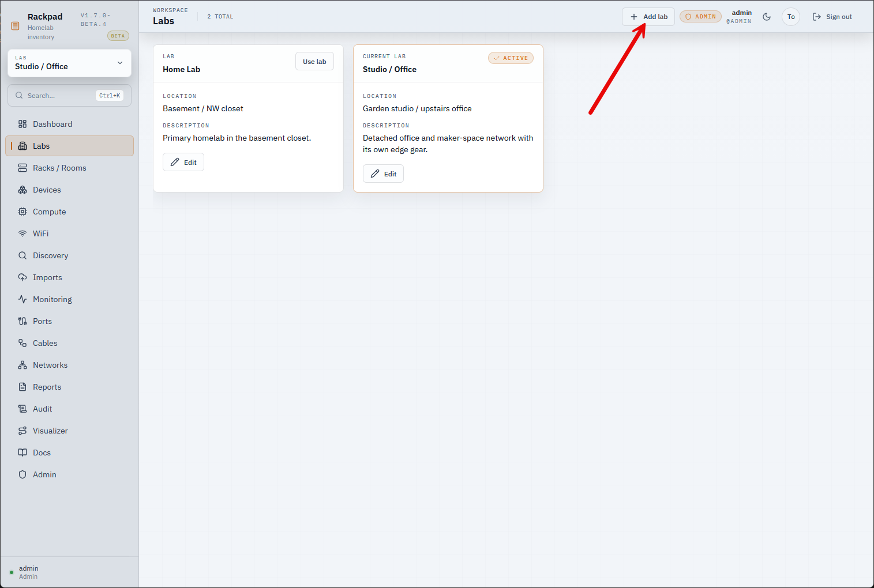The image size is (874, 588).
Task: Click the Devices cubes icon
Action: click(22, 190)
